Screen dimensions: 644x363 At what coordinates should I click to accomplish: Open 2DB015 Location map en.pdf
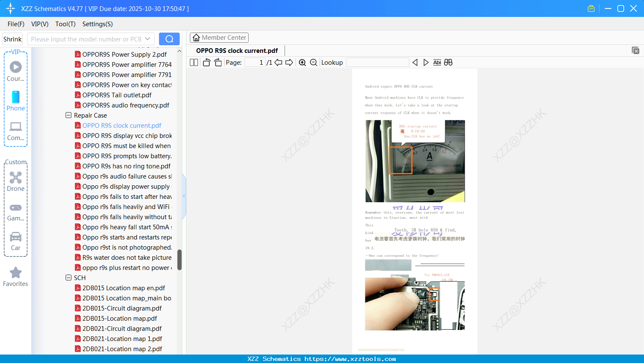[x=123, y=288]
